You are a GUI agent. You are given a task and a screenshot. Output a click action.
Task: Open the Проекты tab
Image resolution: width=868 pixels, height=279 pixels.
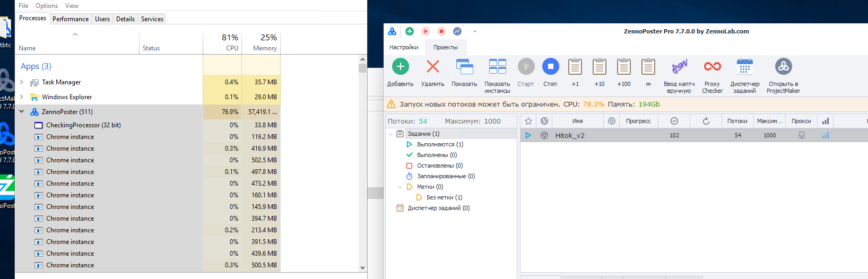(446, 47)
